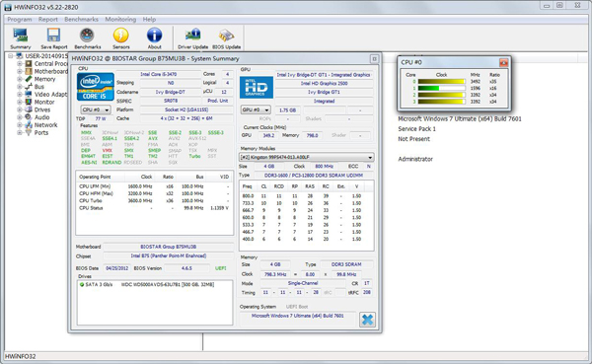Open the About info icon

[x=154, y=36]
